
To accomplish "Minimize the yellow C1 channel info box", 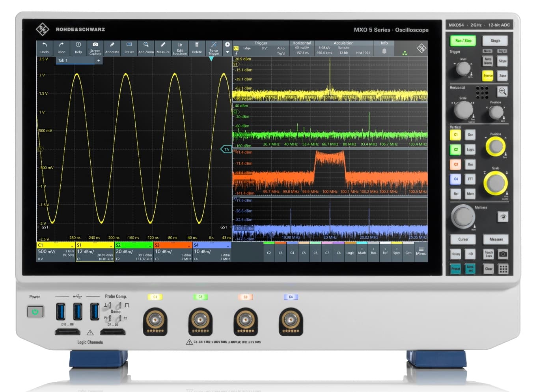I will tap(72, 246).
